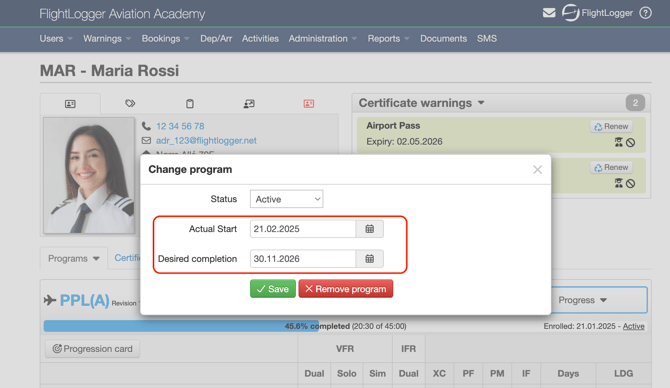Open the Activities menu item
The image size is (670, 388).
tap(260, 38)
